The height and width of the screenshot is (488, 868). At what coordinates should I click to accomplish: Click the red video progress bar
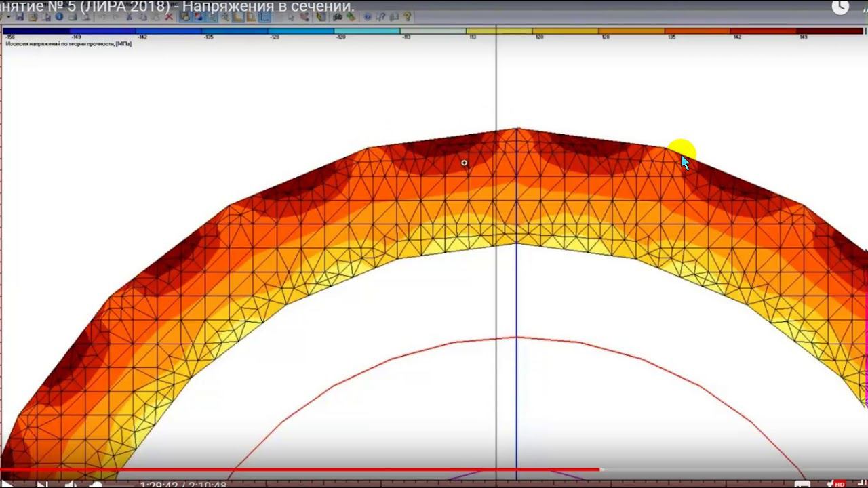pos(298,469)
